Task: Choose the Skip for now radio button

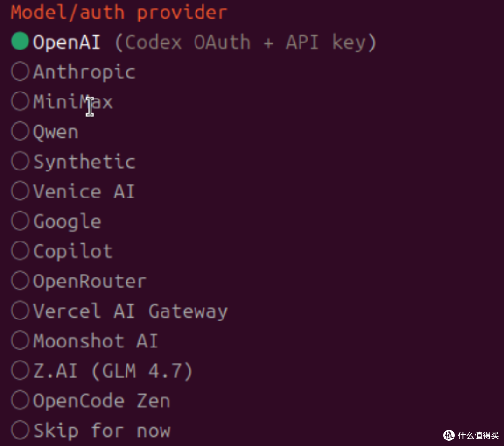Action: click(20, 430)
